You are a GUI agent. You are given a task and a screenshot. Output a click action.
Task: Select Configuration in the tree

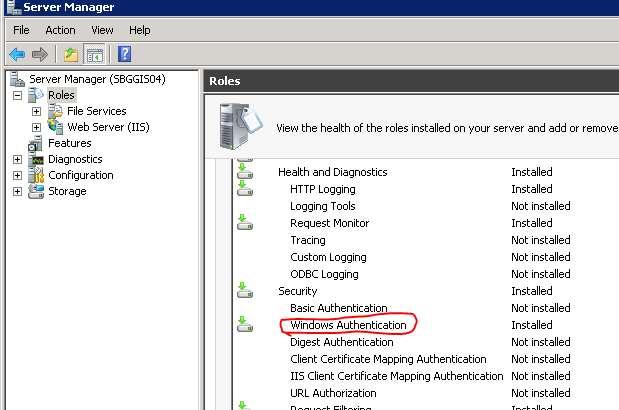click(81, 175)
